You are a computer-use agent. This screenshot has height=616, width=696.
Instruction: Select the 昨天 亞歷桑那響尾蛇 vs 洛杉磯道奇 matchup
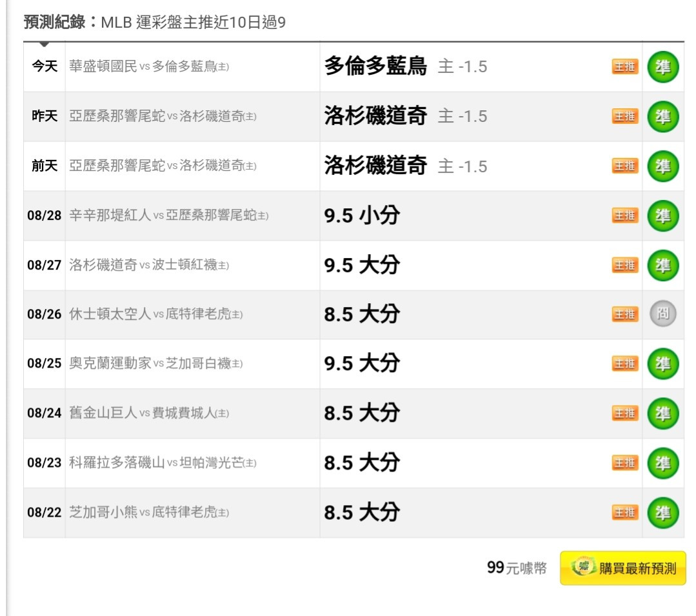(163, 116)
